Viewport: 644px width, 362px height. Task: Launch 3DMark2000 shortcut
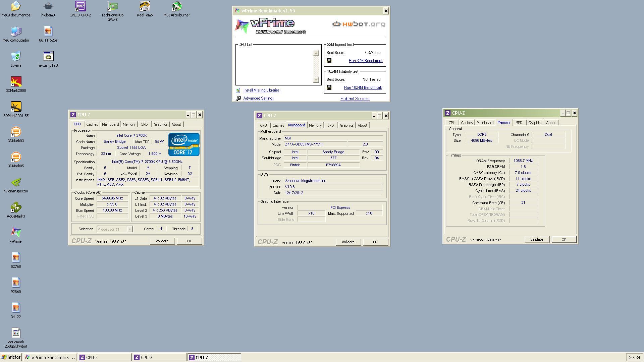[16, 84]
